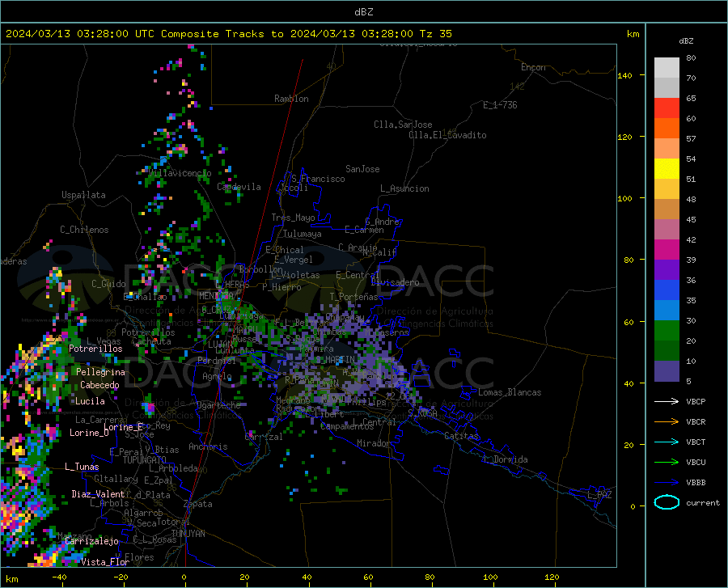728x588 pixels.
Task: Click the blue VBBB arrow icon
Action: (667, 483)
